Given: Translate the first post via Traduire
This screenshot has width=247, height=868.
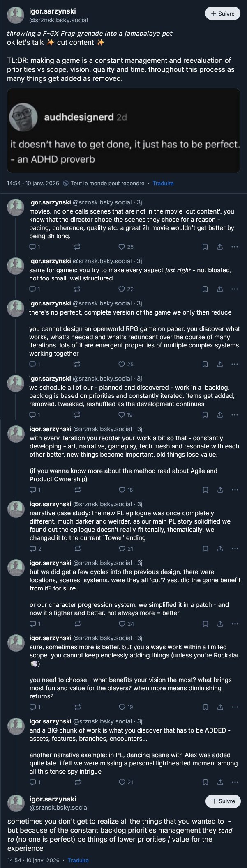Looking at the screenshot, I should click(163, 183).
